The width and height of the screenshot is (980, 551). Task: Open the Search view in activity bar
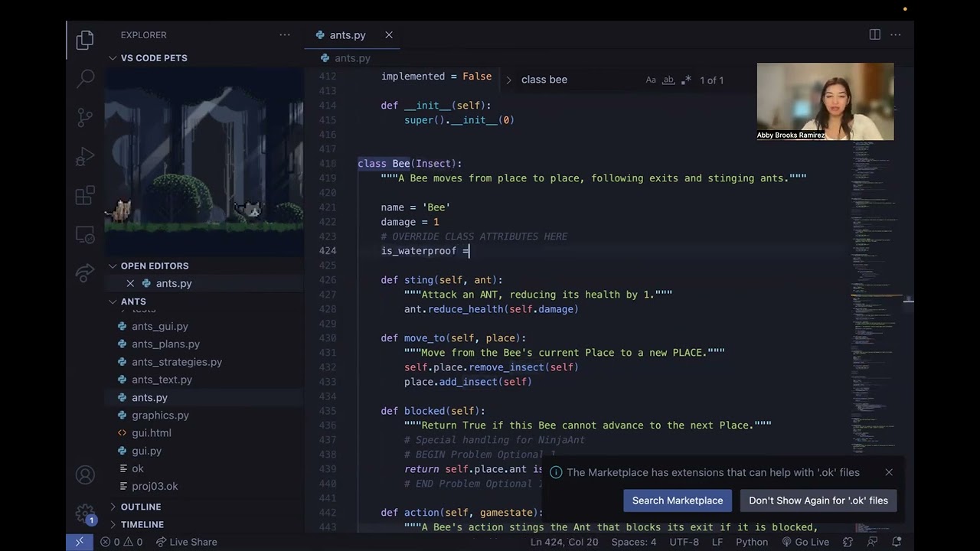[85, 78]
